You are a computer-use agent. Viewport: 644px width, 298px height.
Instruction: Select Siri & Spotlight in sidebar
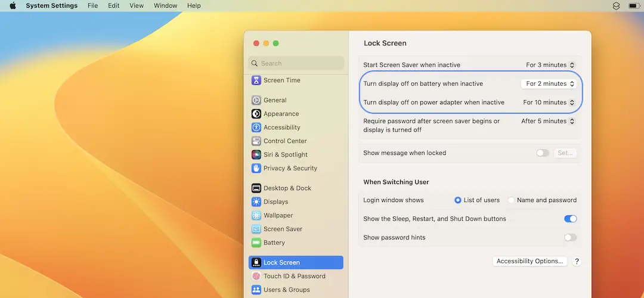[285, 155]
